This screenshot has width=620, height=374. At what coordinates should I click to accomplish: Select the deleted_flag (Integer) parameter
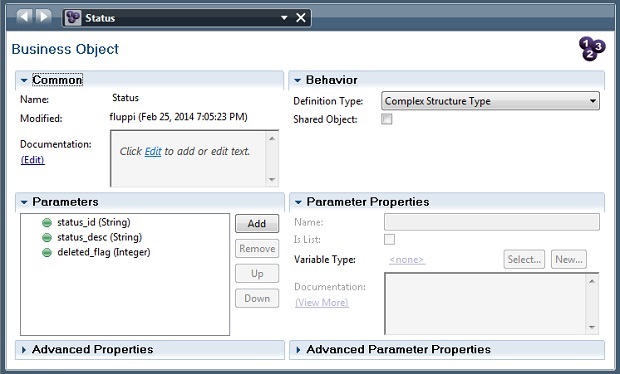pyautogui.click(x=104, y=253)
